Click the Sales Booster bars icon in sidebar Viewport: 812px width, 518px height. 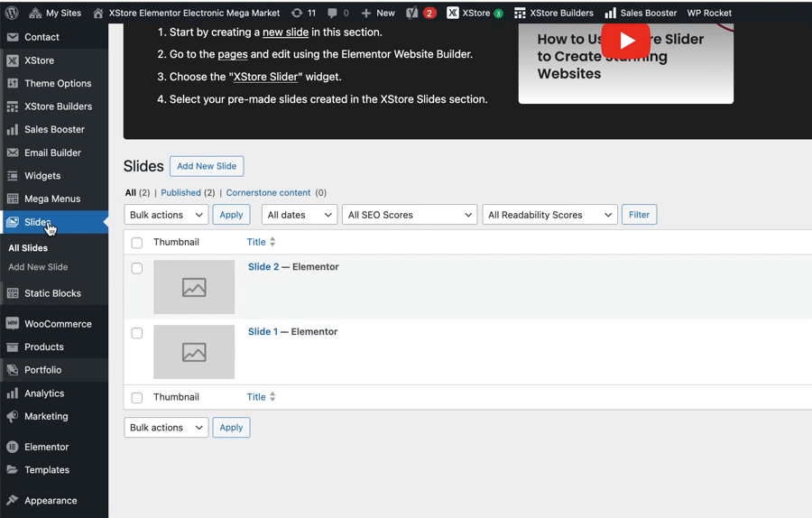(13, 130)
